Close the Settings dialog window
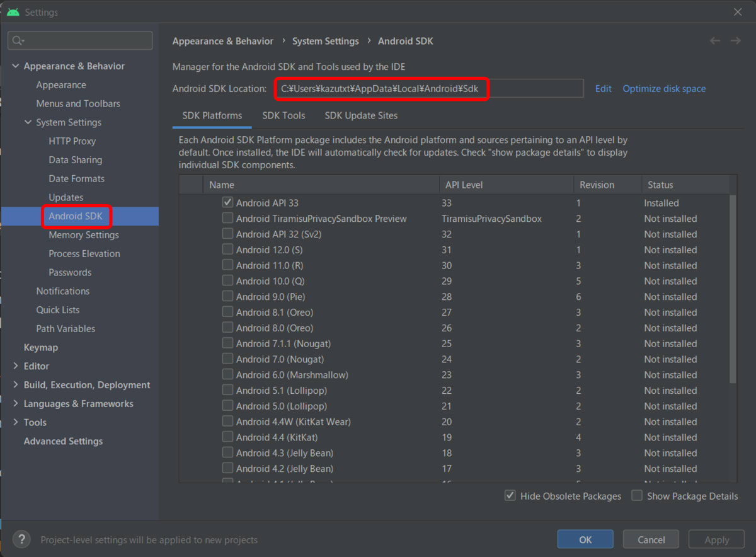 click(738, 12)
